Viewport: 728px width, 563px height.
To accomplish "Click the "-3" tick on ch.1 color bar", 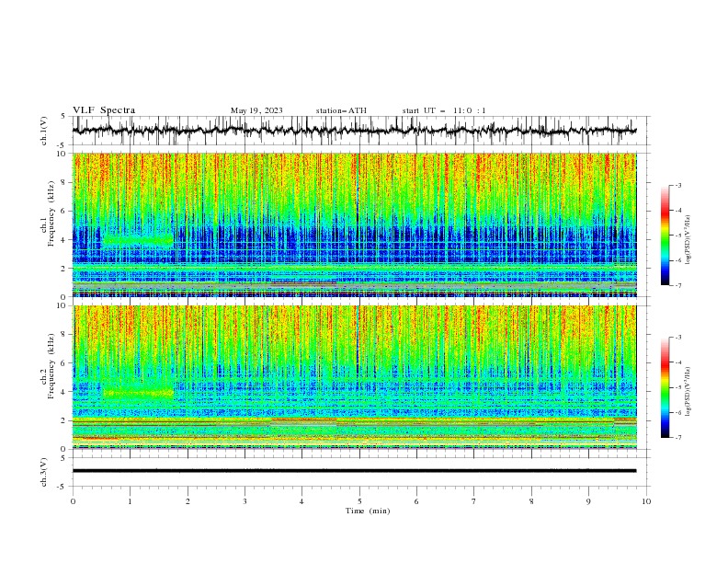I will [678, 185].
